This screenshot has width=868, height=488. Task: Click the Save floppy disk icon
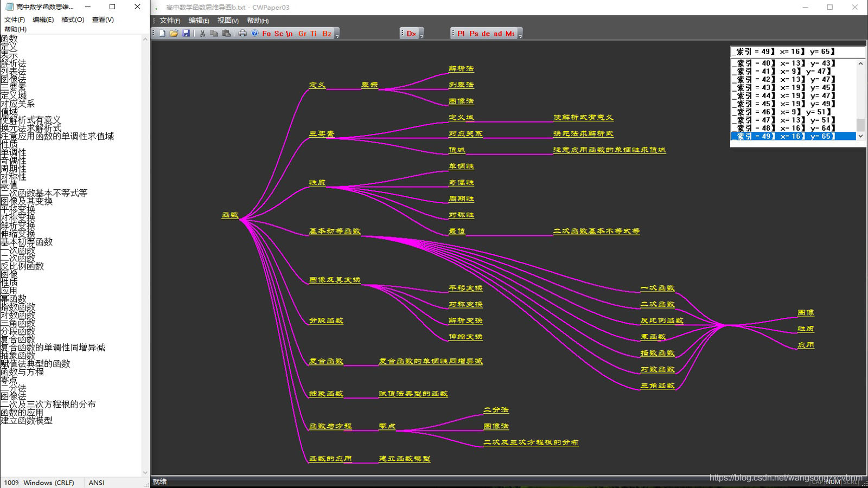click(186, 34)
